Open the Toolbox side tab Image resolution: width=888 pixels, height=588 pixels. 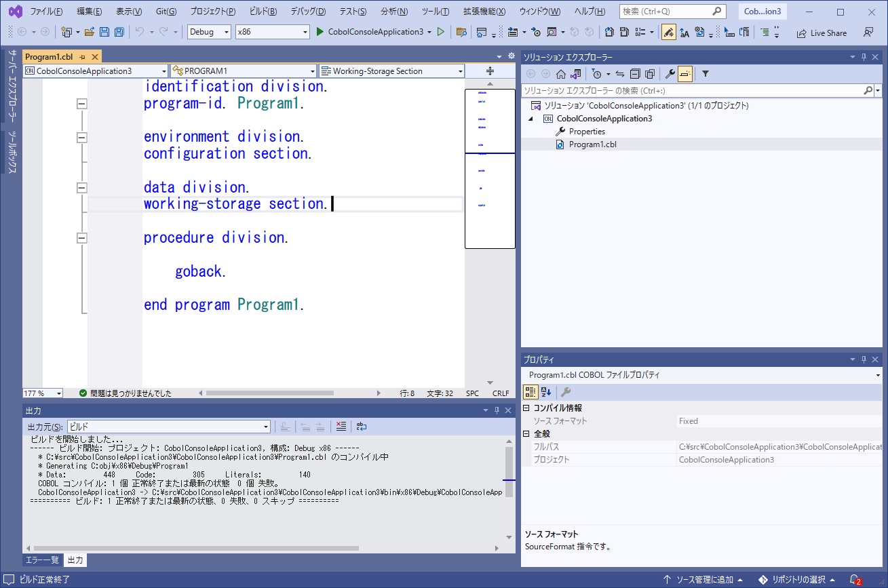click(x=12, y=152)
